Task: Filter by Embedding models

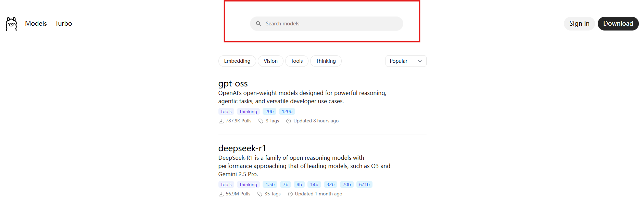Action: (x=237, y=61)
